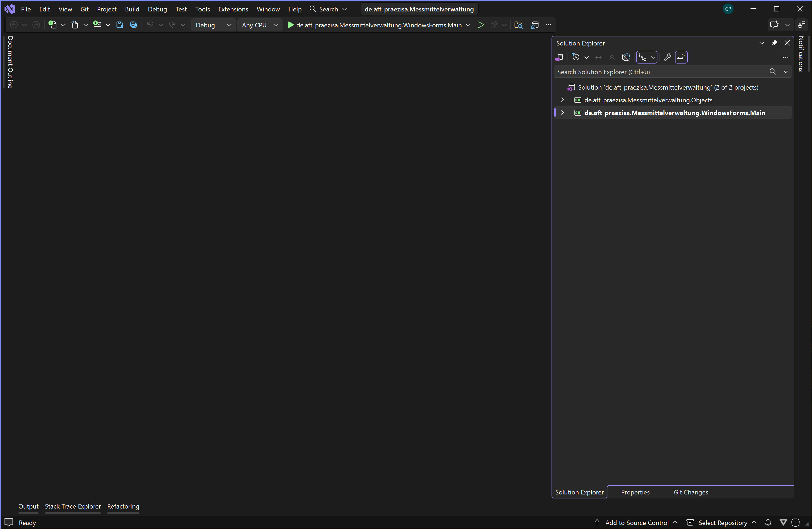Click Add to Source Control
The width and height of the screenshot is (812, 529).
click(x=637, y=522)
